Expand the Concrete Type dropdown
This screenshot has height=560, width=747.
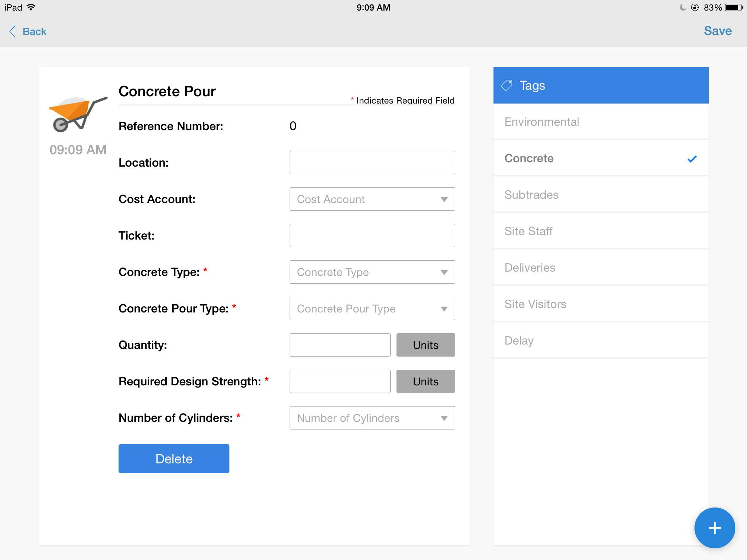[372, 272]
